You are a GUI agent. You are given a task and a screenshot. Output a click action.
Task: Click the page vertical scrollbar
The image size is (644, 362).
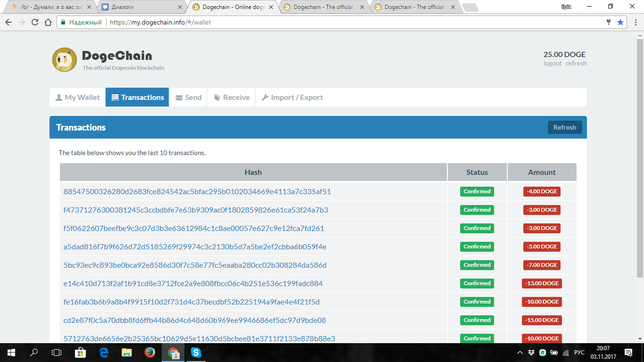click(640, 158)
